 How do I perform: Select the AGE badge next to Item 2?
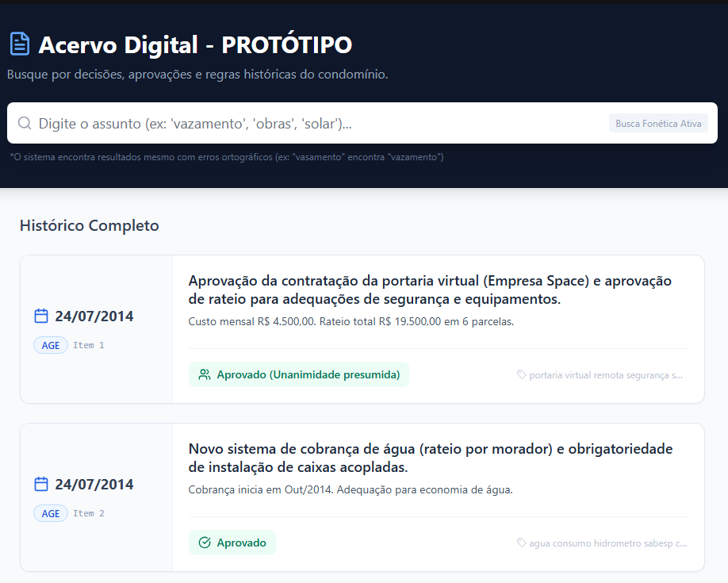point(51,513)
